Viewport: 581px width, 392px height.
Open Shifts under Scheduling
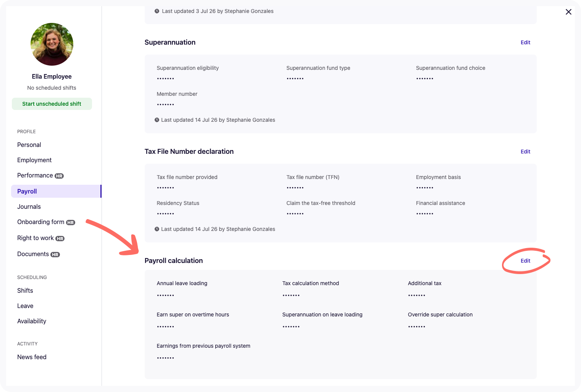pos(25,290)
